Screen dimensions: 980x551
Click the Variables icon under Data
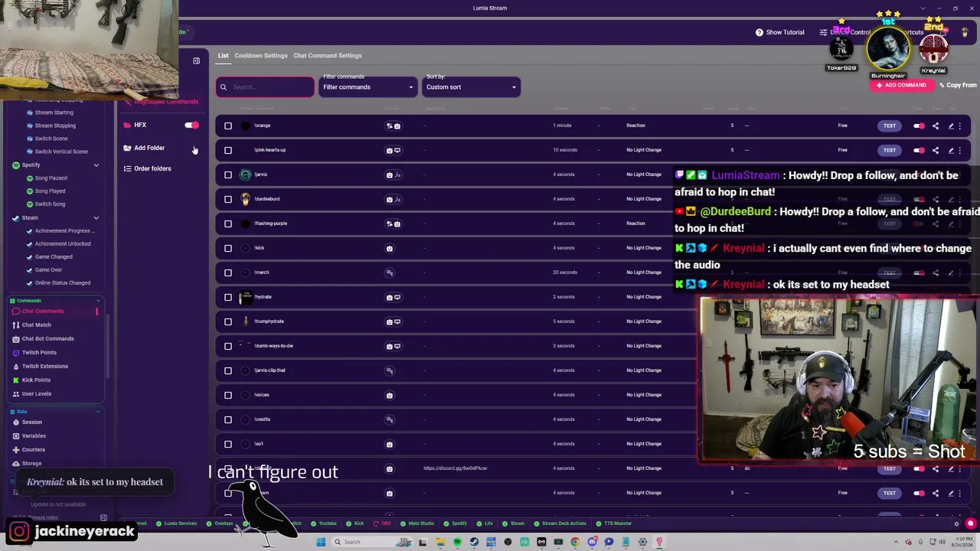pyautogui.click(x=15, y=436)
